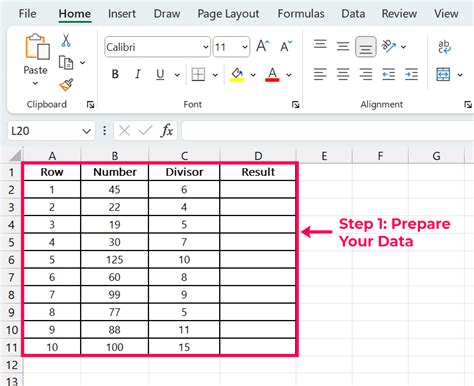Click Middle Align icon
Viewport: 474px width, 386px height.
343,46
